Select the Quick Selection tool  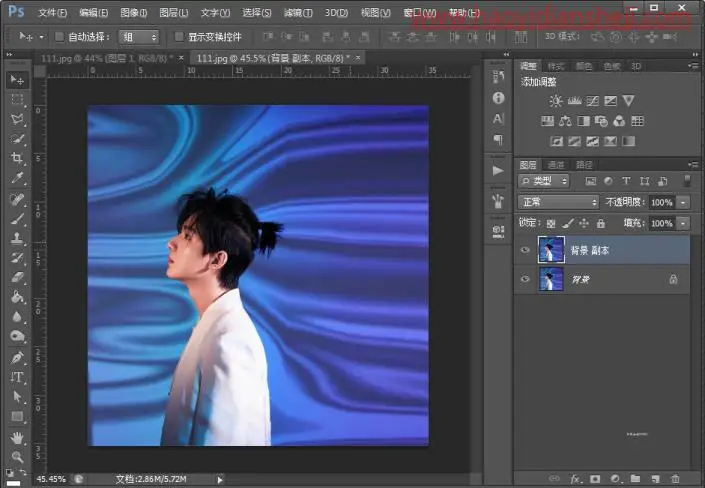tap(17, 139)
